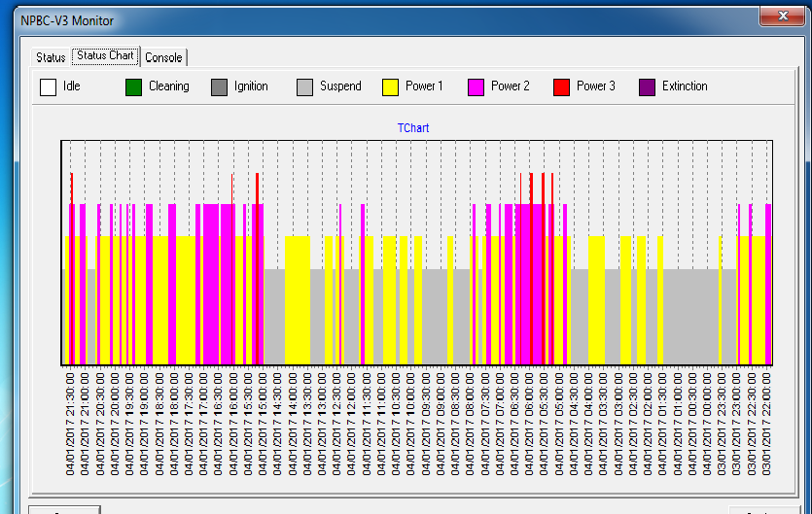
Task: Click the purple Extinction legend swatch
Action: tap(647, 87)
